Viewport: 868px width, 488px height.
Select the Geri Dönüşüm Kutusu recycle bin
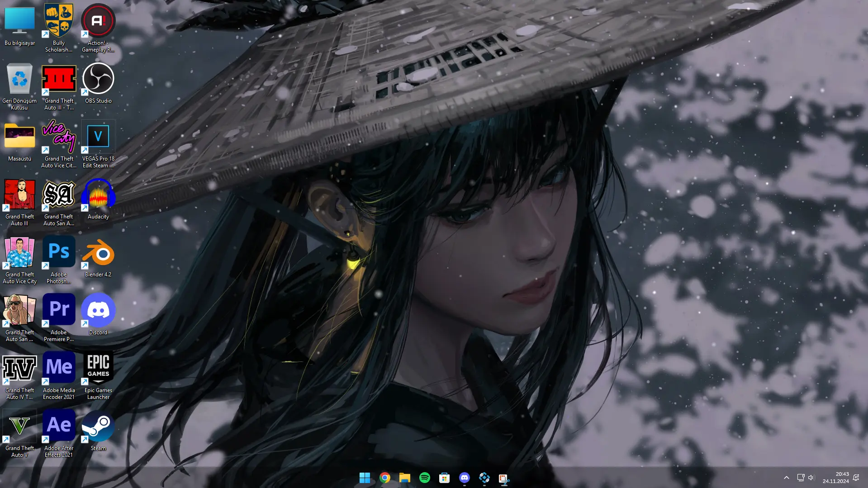(19, 86)
